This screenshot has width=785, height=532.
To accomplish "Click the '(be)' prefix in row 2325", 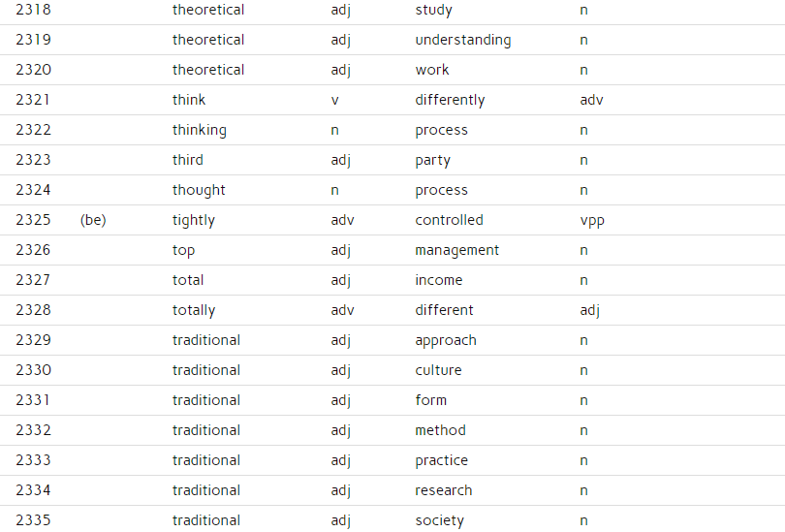I will tap(93, 220).
